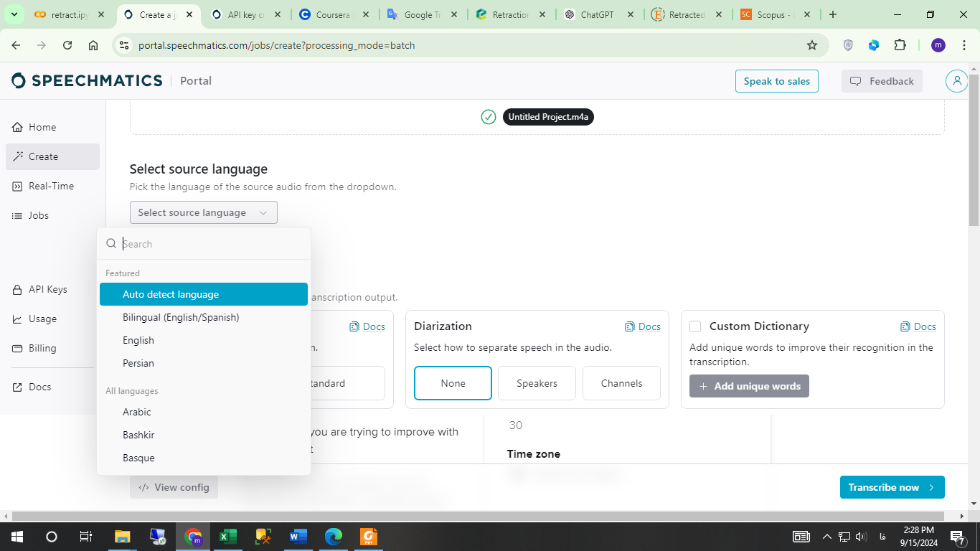
Task: Switch to the ChatGPT tab
Action: point(599,14)
